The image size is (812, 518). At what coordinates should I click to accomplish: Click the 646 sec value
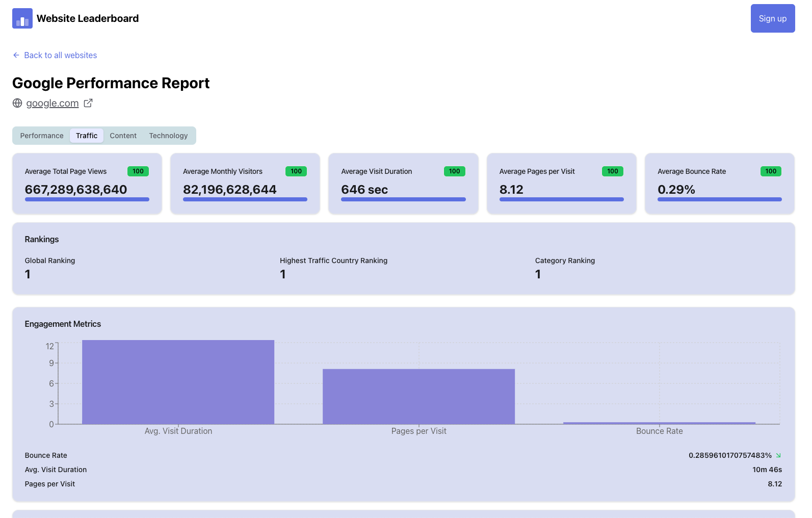[x=364, y=190]
